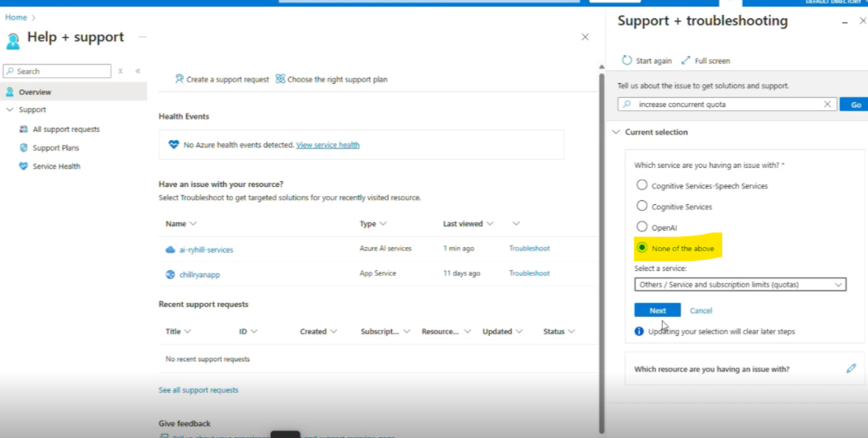Image resolution: width=868 pixels, height=438 pixels.
Task: Open See all support requests link
Action: tap(198, 389)
